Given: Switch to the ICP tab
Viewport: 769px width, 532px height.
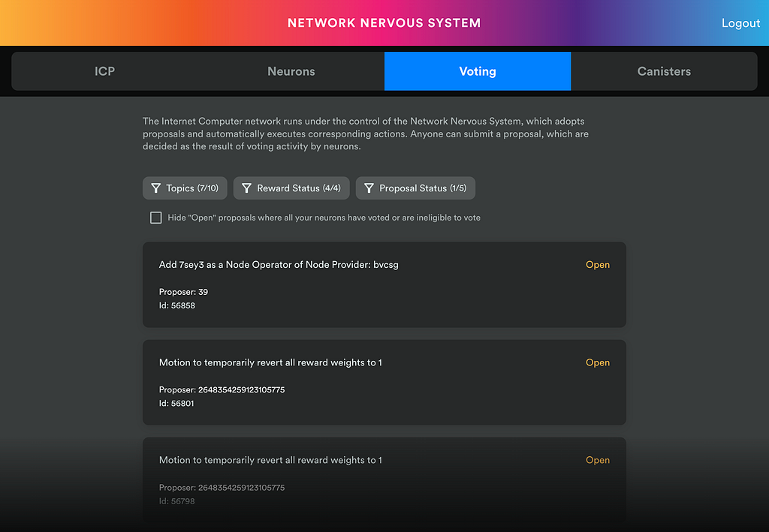Looking at the screenshot, I should 104,71.
